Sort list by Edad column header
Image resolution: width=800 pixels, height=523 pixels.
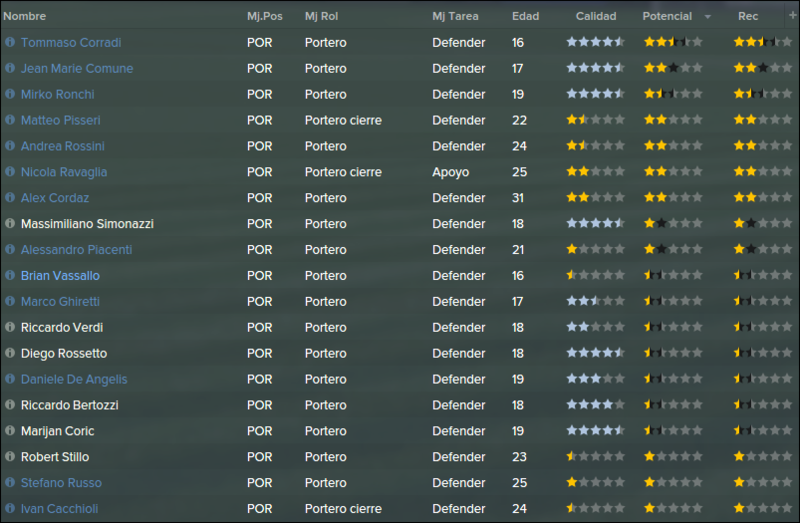tap(526, 16)
